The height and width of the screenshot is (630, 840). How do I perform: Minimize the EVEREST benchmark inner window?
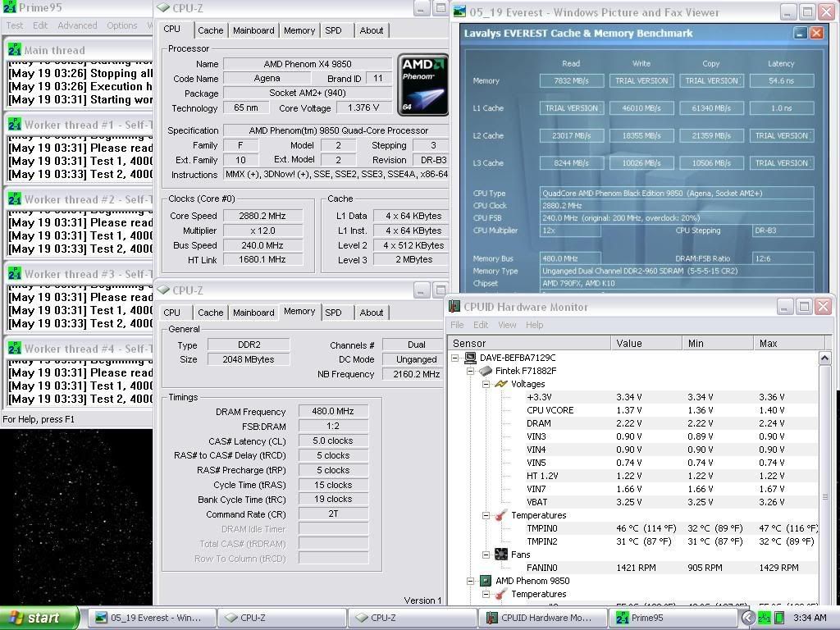800,33
